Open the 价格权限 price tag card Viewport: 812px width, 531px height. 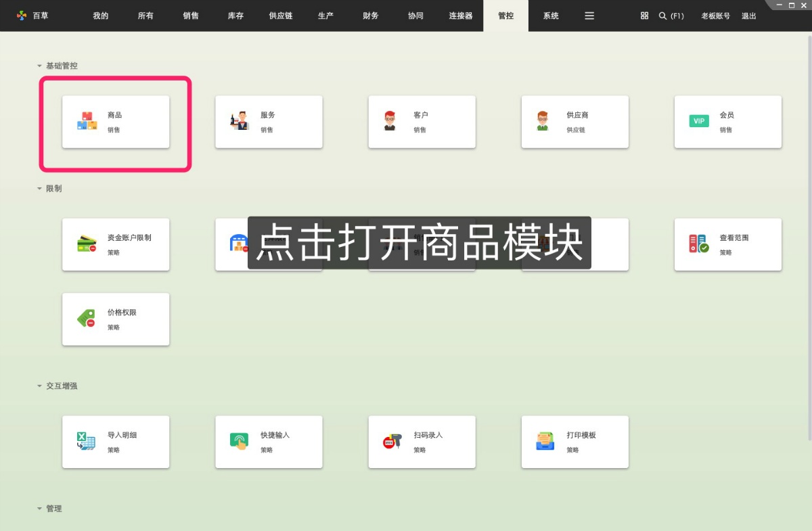coord(116,319)
